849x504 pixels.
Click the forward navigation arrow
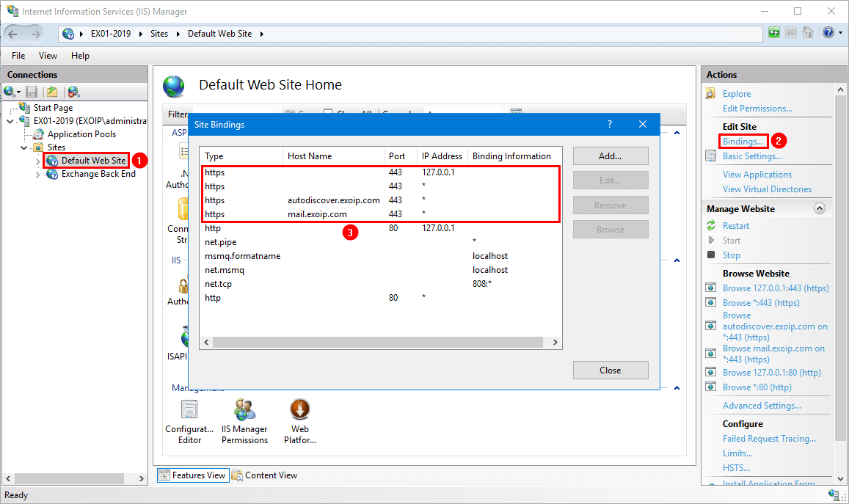point(35,34)
